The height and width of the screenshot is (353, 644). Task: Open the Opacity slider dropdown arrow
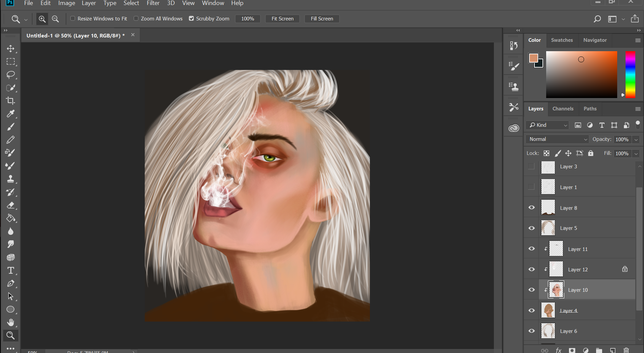tap(636, 140)
